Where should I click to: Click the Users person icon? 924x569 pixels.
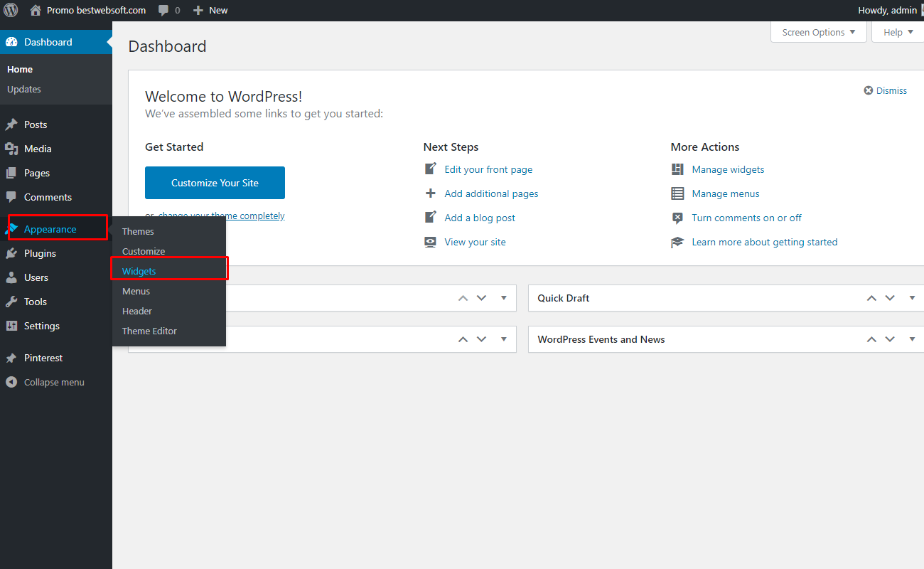click(x=11, y=277)
